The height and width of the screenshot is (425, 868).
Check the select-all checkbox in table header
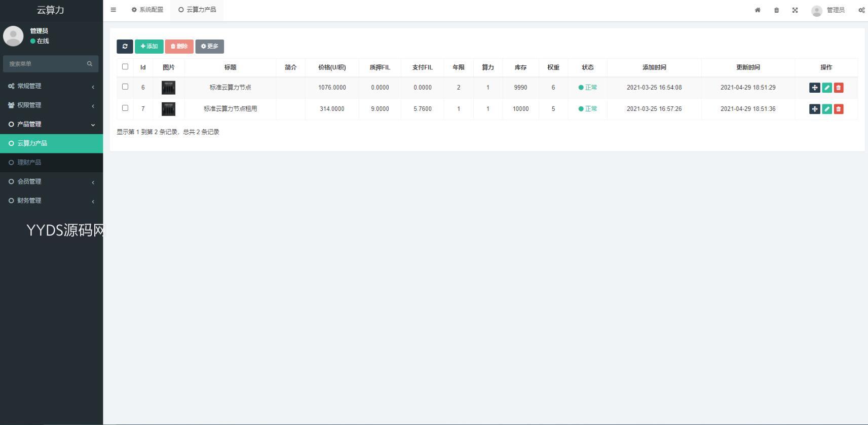pos(125,66)
